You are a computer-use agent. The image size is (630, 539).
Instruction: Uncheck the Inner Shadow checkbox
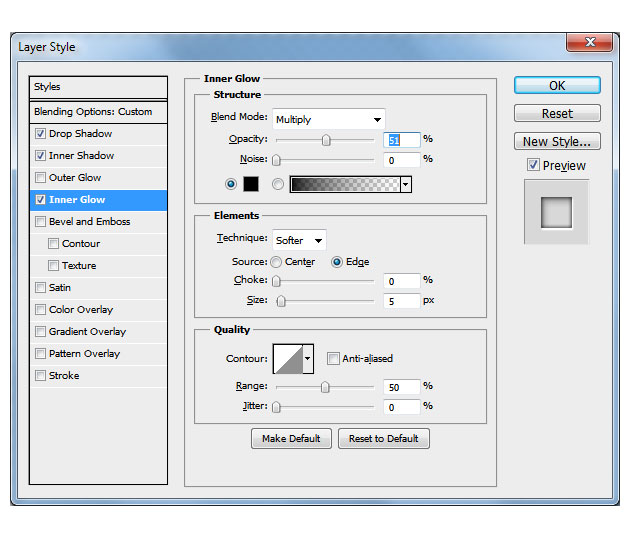(40, 155)
